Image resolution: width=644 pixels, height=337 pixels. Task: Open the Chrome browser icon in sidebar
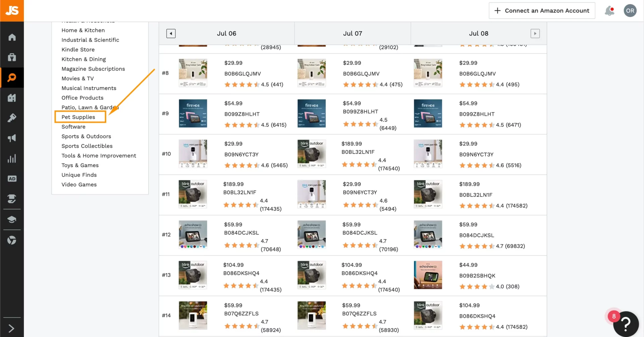pos(12,240)
